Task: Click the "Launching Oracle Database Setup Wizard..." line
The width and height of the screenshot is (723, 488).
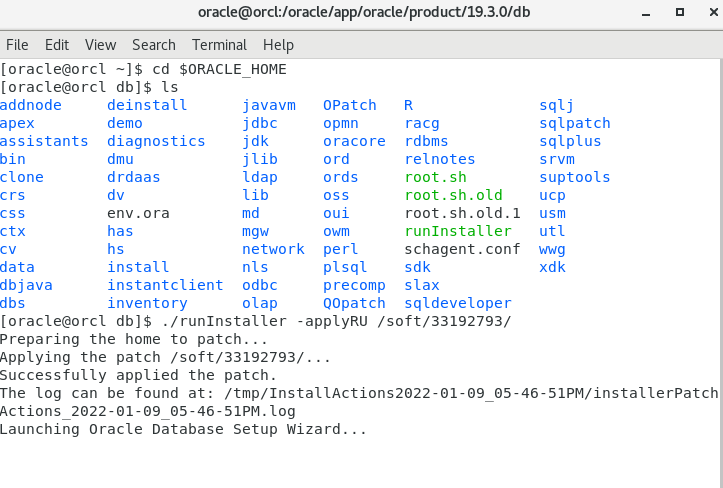Action: 183,429
